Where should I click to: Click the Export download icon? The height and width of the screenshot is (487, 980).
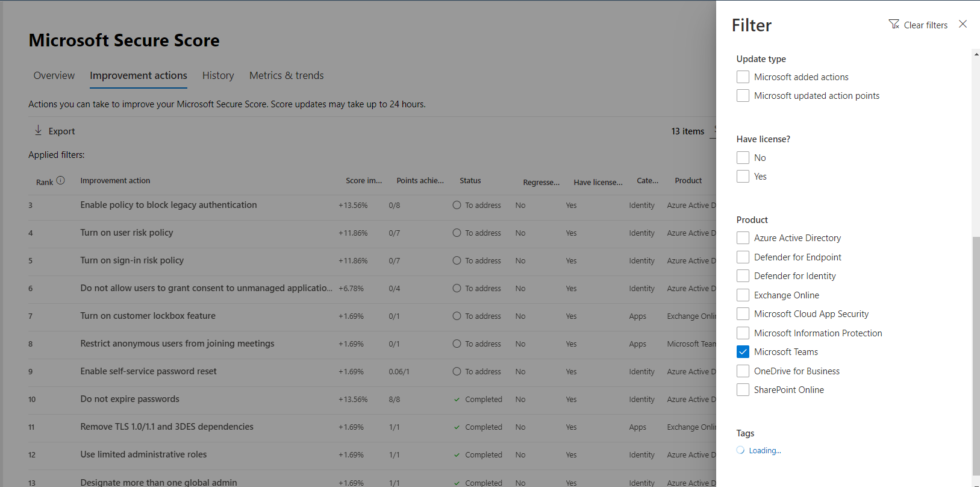39,130
